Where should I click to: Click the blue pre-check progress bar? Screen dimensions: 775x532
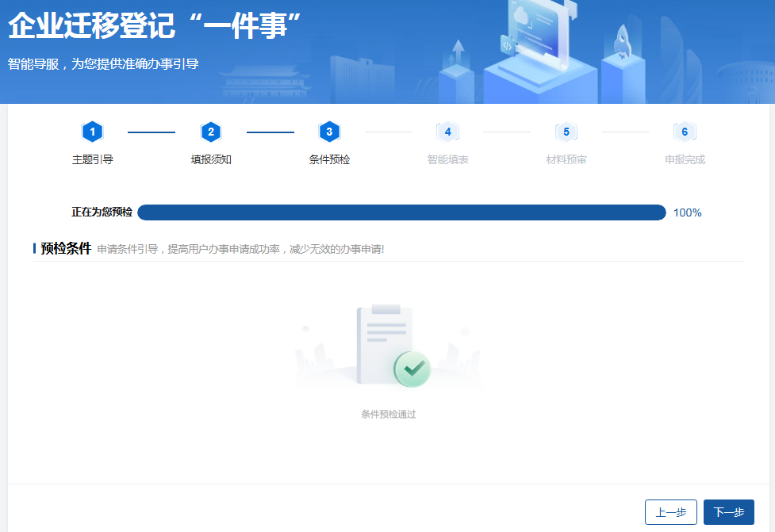pos(401,212)
